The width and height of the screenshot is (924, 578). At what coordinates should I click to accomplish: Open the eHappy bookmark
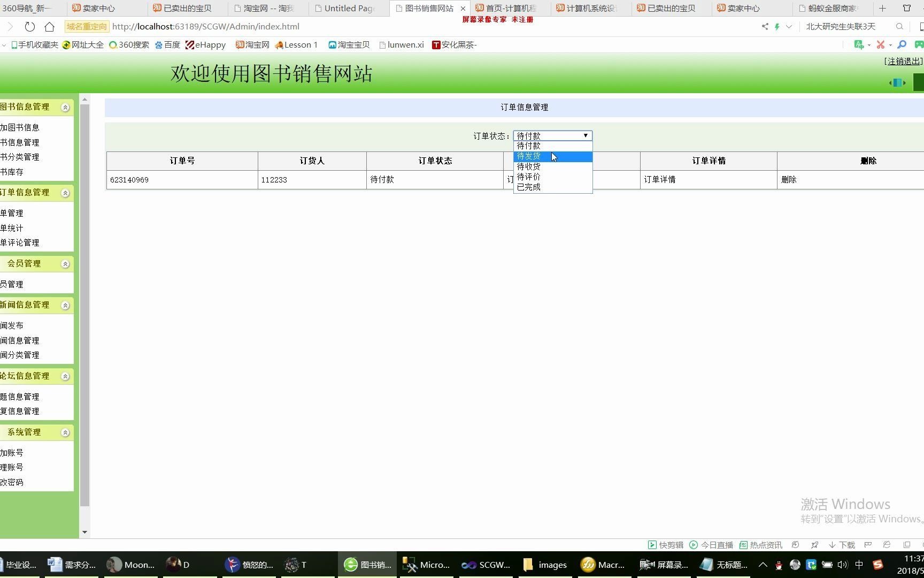[205, 44]
